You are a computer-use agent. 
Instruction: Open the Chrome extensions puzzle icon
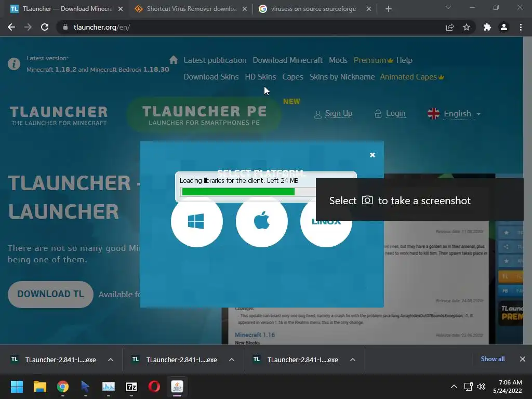click(x=487, y=27)
